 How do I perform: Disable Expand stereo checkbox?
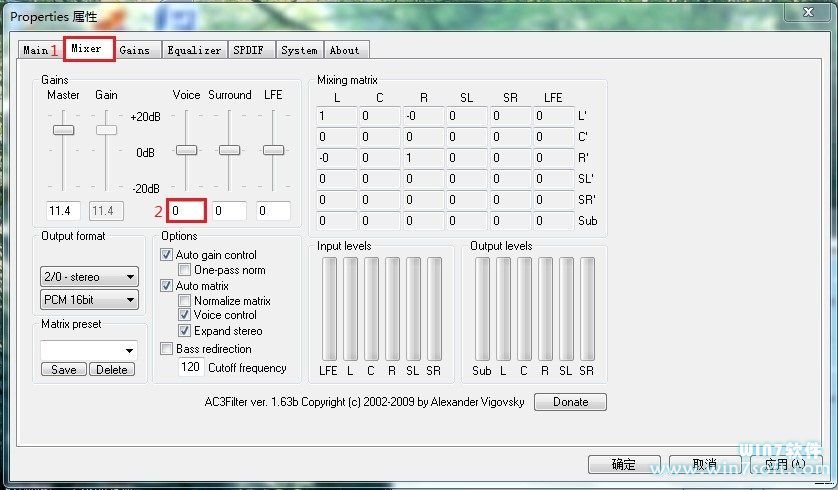pyautogui.click(x=185, y=331)
